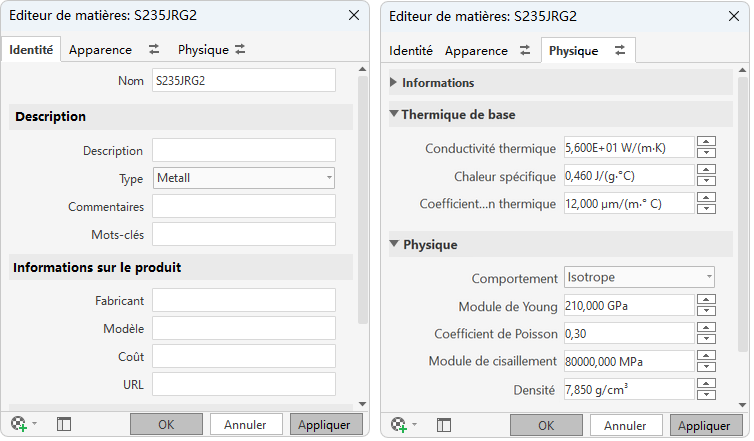Open the Type dropdown showing Metall
This screenshot has width=754, height=441.
[244, 178]
